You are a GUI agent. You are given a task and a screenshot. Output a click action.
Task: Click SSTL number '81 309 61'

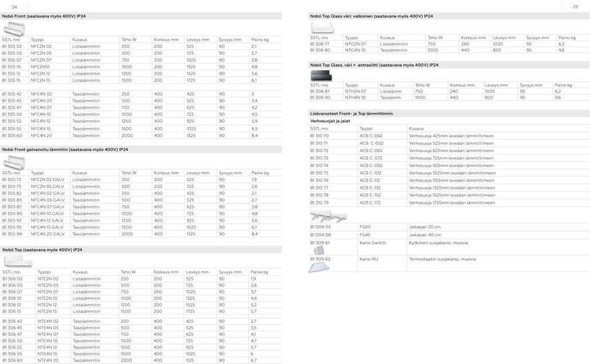point(320,242)
